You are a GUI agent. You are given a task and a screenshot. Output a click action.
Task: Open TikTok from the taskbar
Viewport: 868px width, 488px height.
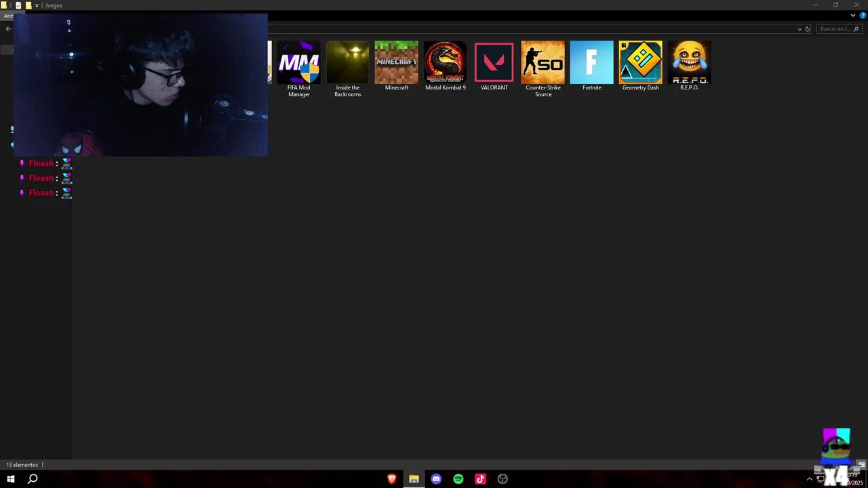pos(480,479)
